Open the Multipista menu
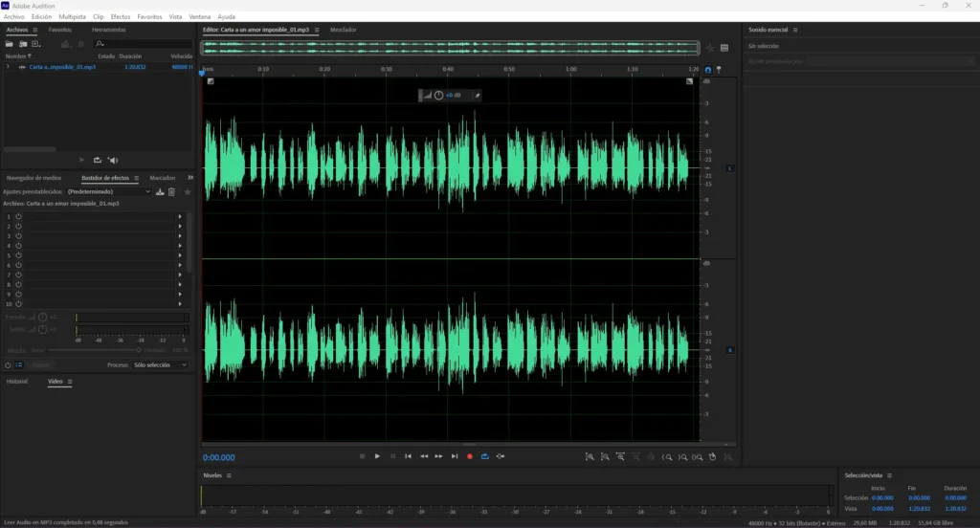The width and height of the screenshot is (980, 528). click(x=72, y=17)
